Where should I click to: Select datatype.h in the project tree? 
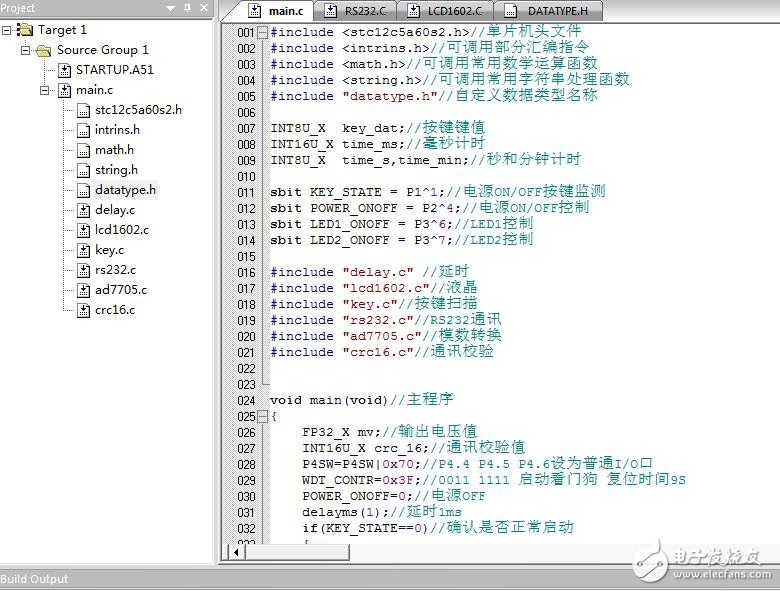pos(125,190)
